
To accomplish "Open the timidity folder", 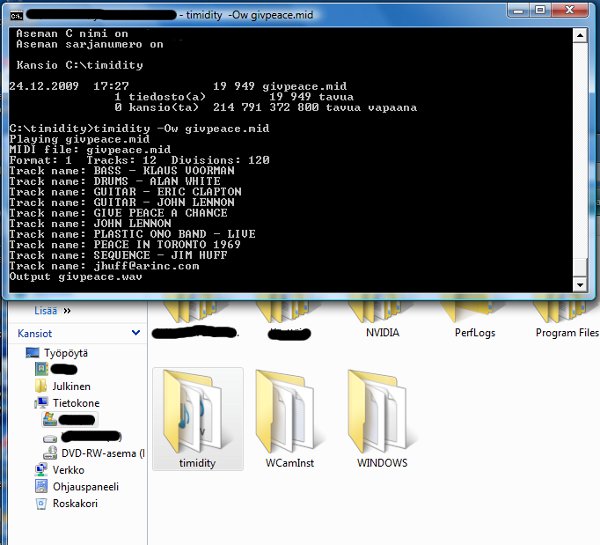I will click(197, 419).
